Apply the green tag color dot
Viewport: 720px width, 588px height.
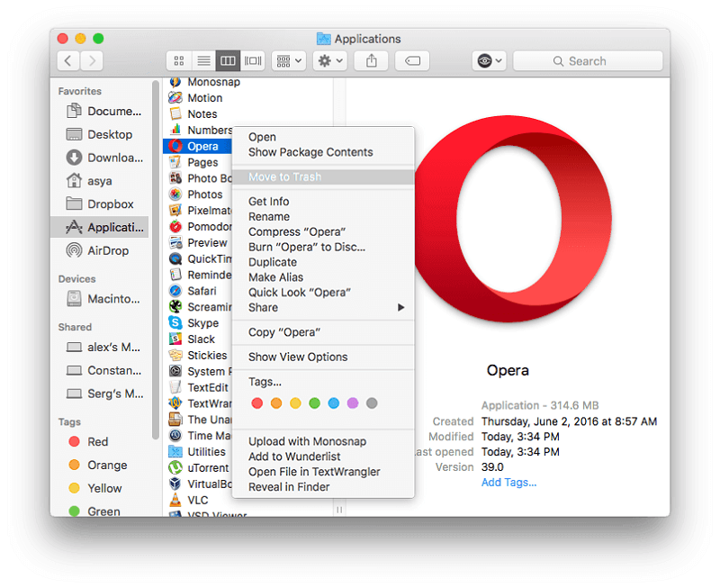tap(314, 403)
